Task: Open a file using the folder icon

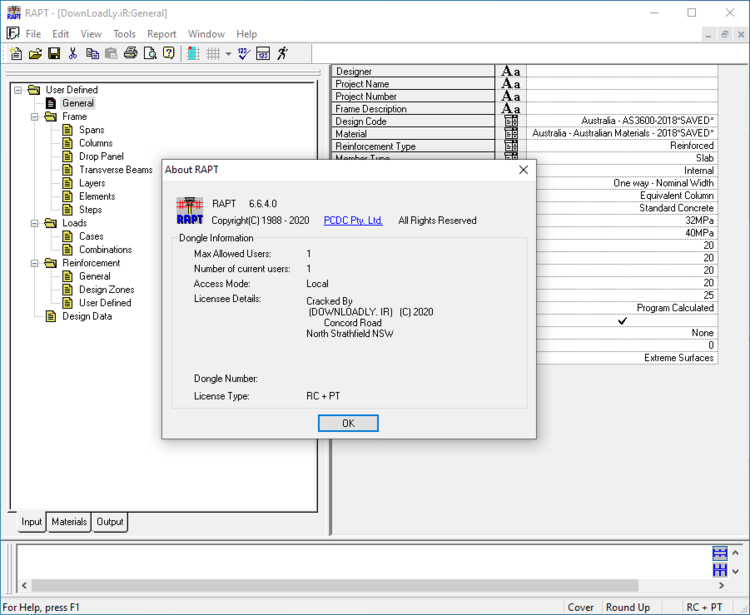Action: pos(35,53)
